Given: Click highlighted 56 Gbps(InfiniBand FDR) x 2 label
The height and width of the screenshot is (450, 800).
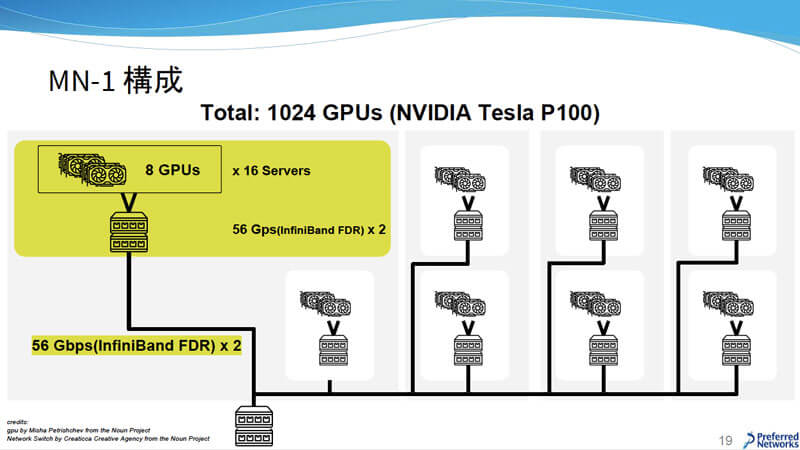Looking at the screenshot, I should [x=136, y=345].
